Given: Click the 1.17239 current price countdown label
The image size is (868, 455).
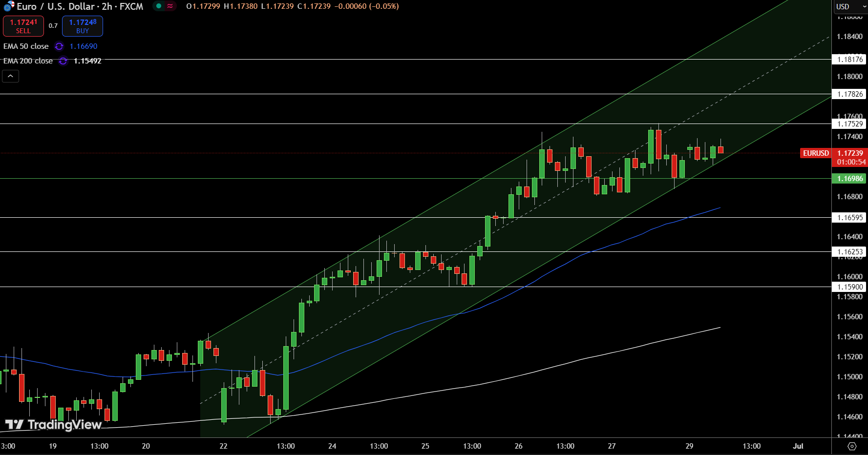Looking at the screenshot, I should coord(850,158).
